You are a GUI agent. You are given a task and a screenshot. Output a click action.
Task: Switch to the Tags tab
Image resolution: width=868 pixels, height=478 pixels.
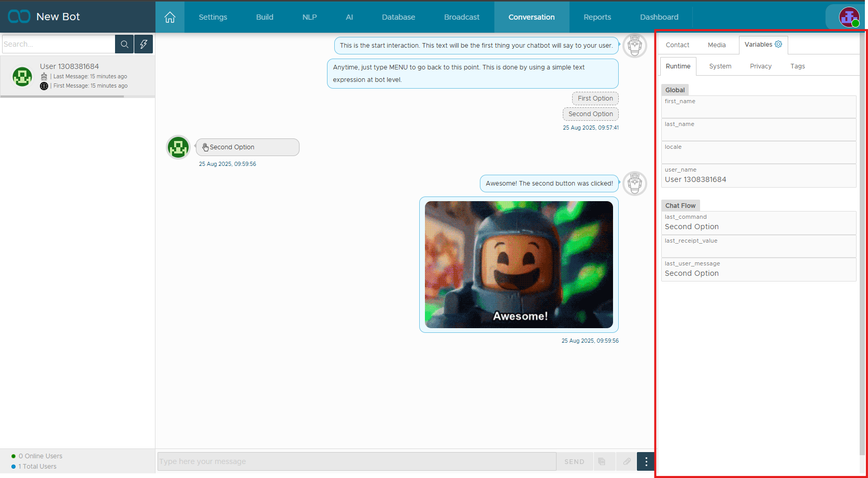coord(798,66)
